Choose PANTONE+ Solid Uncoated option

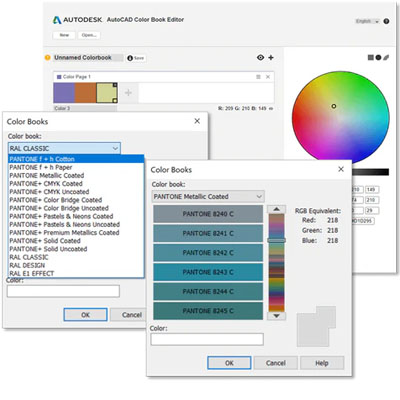76,249
